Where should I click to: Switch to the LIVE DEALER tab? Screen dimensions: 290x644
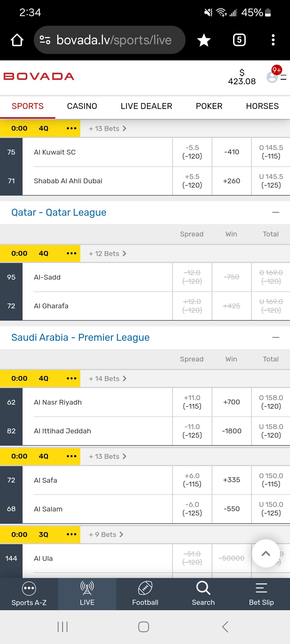(146, 106)
